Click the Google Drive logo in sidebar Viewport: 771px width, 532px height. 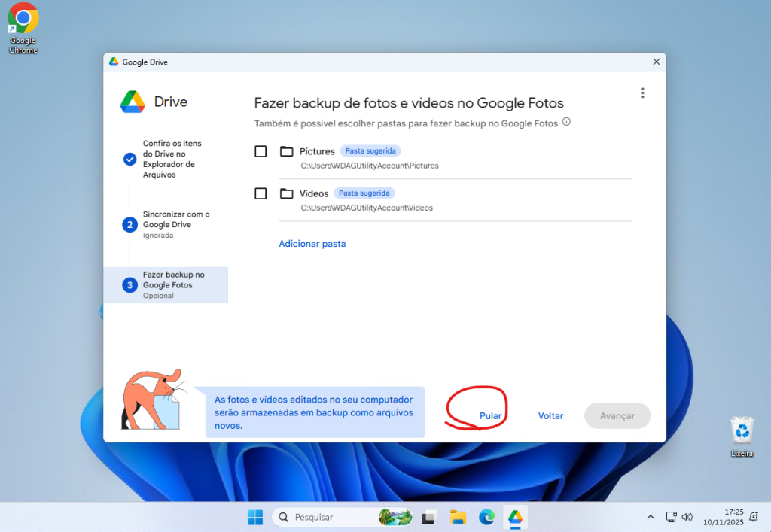tap(133, 102)
